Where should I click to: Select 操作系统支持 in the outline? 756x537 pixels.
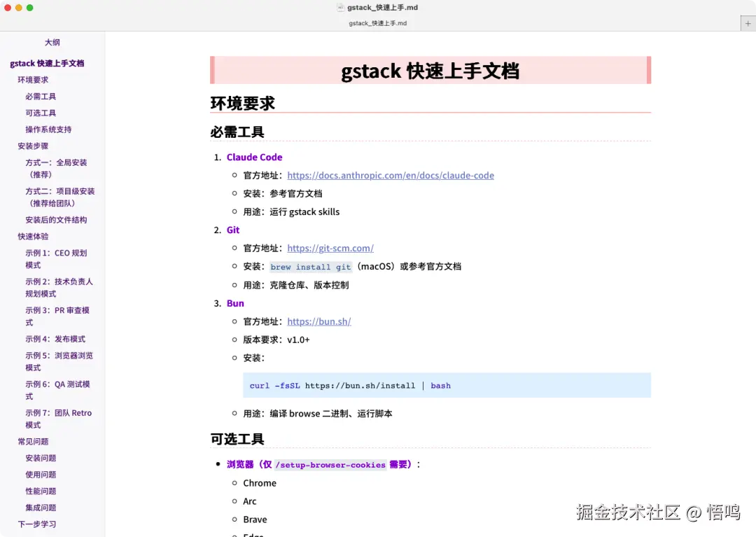tap(48, 129)
